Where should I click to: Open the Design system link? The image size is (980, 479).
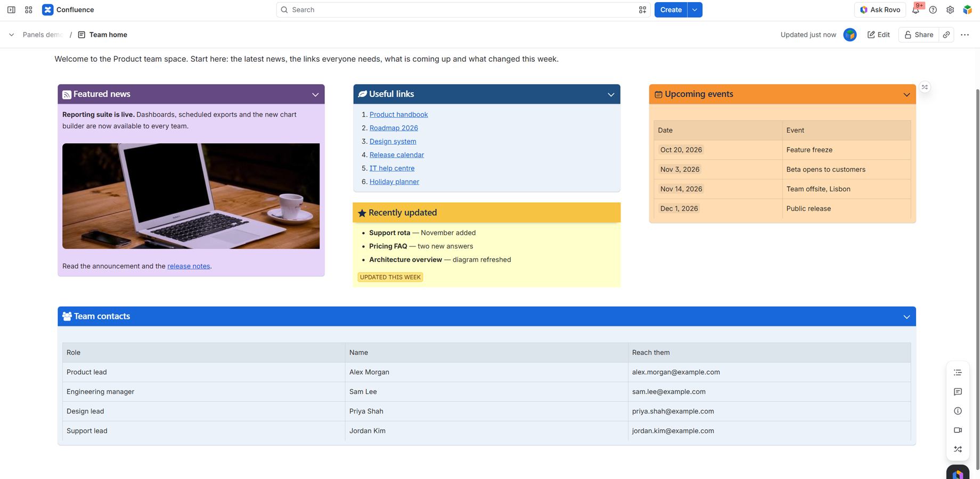click(x=393, y=141)
